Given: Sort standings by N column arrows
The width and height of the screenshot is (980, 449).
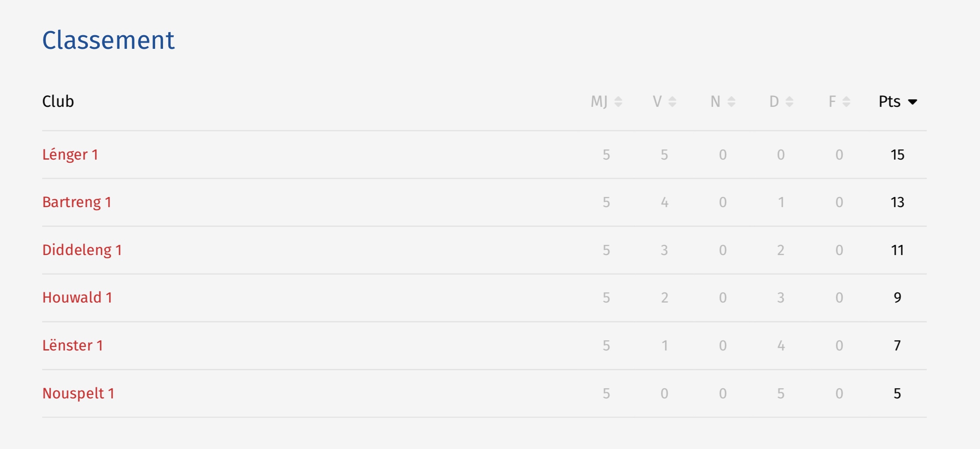Looking at the screenshot, I should [732, 102].
